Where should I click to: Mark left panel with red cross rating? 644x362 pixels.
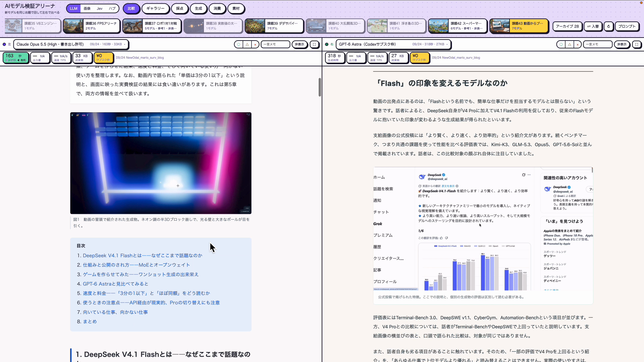point(255,44)
